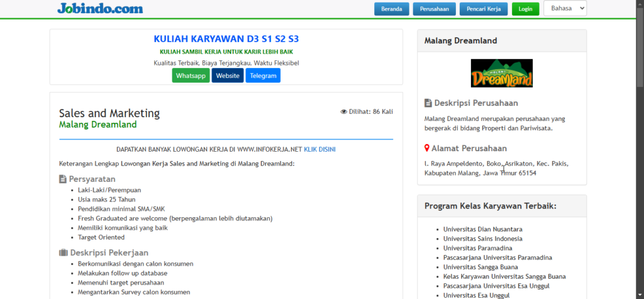644x299 pixels.
Task: Open Universitas Sains Indonesia link
Action: [482, 239]
